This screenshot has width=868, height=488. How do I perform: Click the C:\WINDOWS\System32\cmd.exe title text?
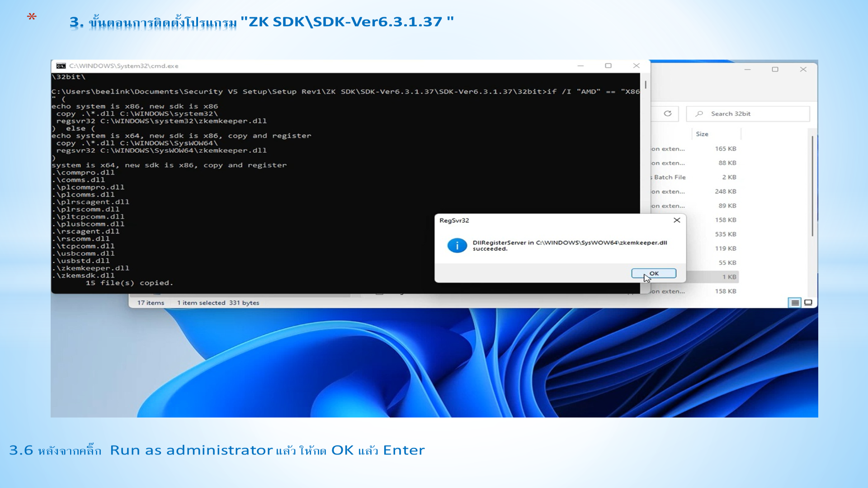click(123, 66)
